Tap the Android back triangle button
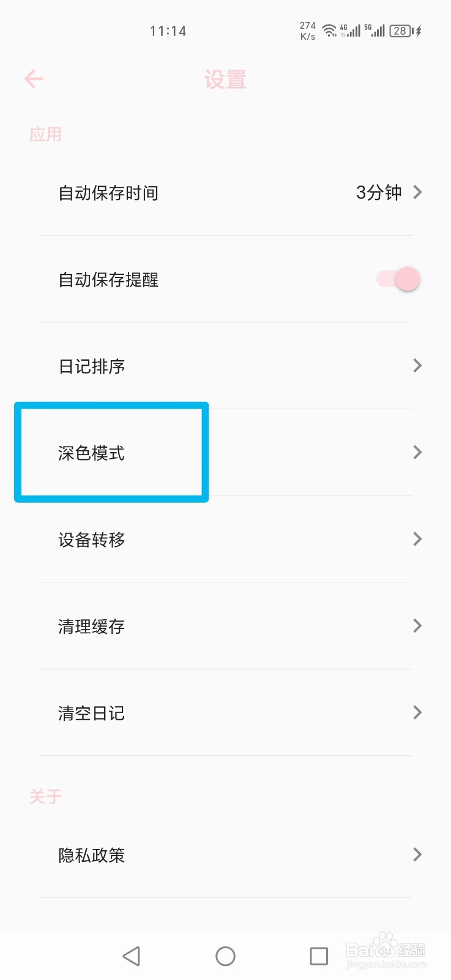Viewport: 451px width, 980px height. [132, 956]
